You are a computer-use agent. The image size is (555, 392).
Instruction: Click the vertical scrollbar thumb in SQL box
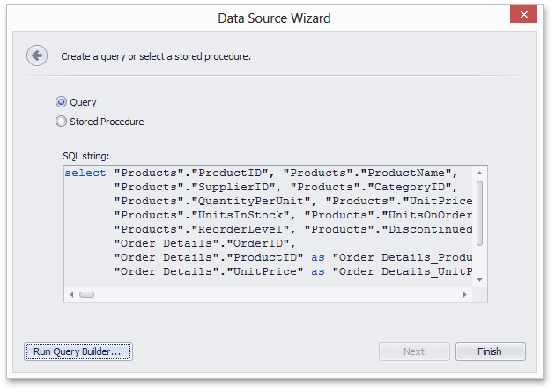[x=479, y=213]
